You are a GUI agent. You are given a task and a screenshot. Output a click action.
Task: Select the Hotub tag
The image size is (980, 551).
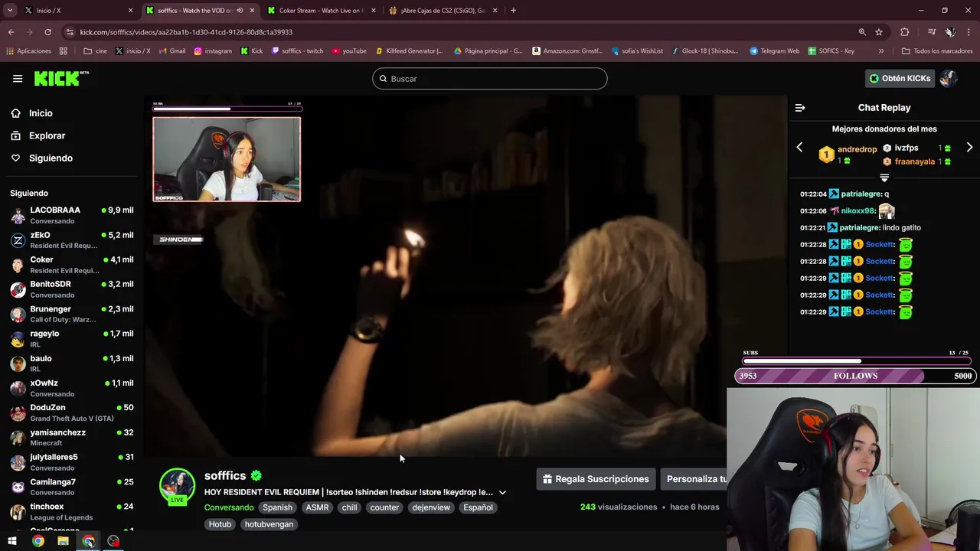tap(220, 524)
